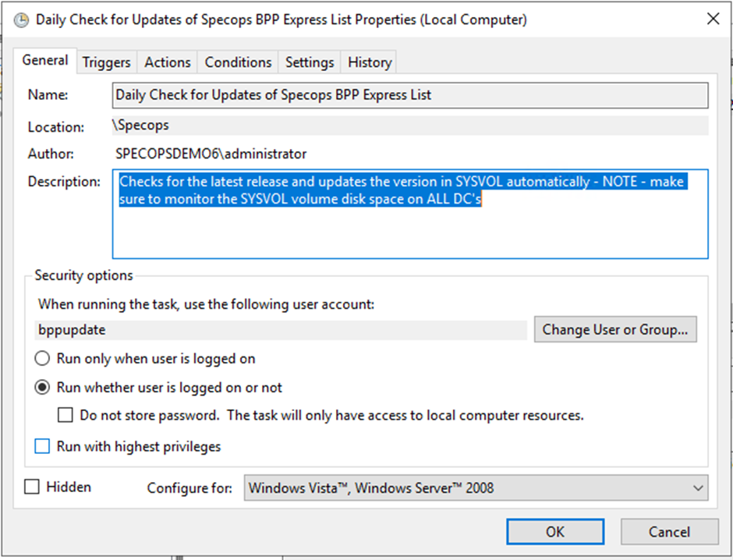The image size is (733, 560).
Task: Click author SPECOPSDEMO6\administrator text
Action: point(211,154)
